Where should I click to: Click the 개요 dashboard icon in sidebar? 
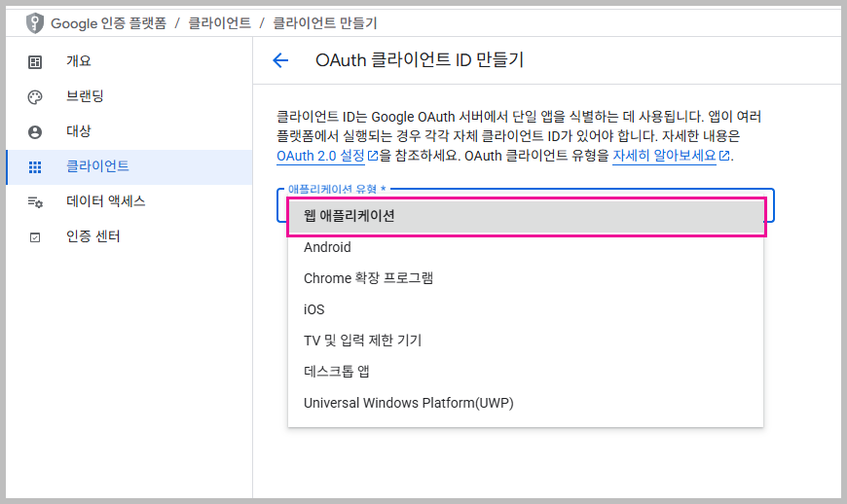[x=35, y=62]
